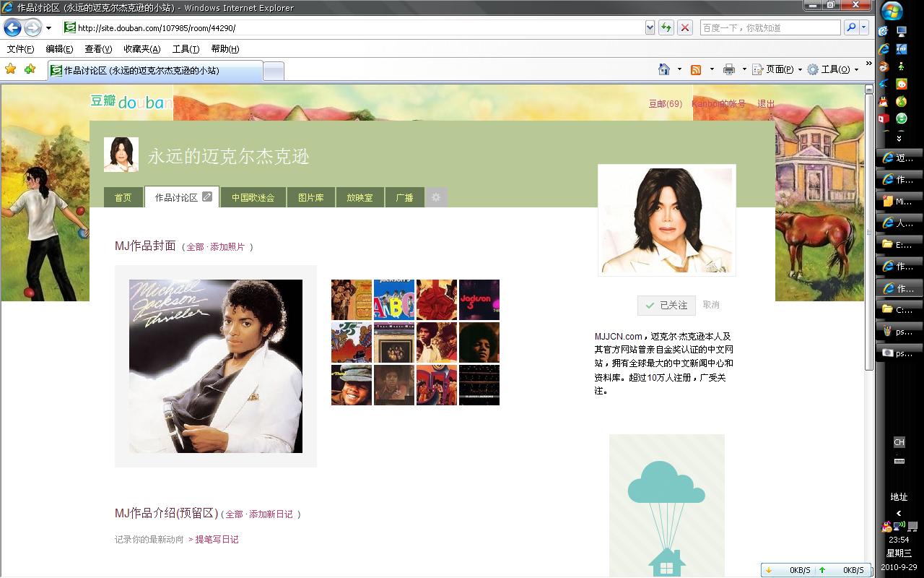Viewport: 924px width, 578px height.
Task: Open the ABC album cover thumbnail
Action: [x=394, y=300]
